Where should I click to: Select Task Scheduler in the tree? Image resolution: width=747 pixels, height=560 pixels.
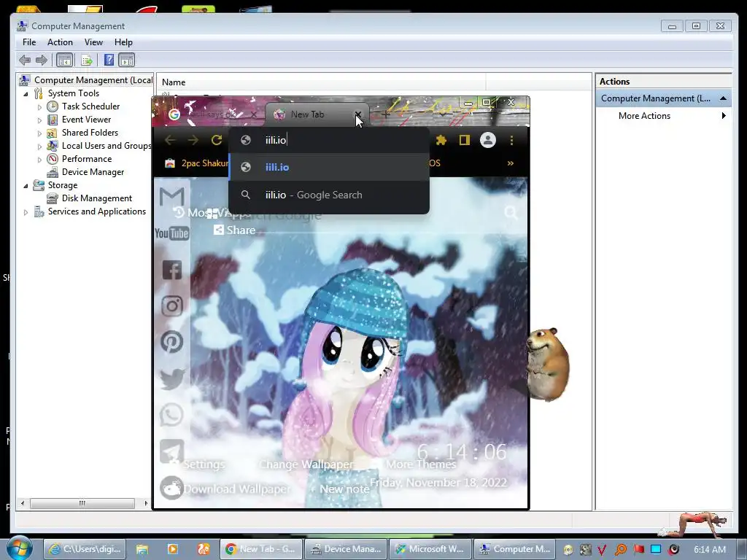point(90,106)
